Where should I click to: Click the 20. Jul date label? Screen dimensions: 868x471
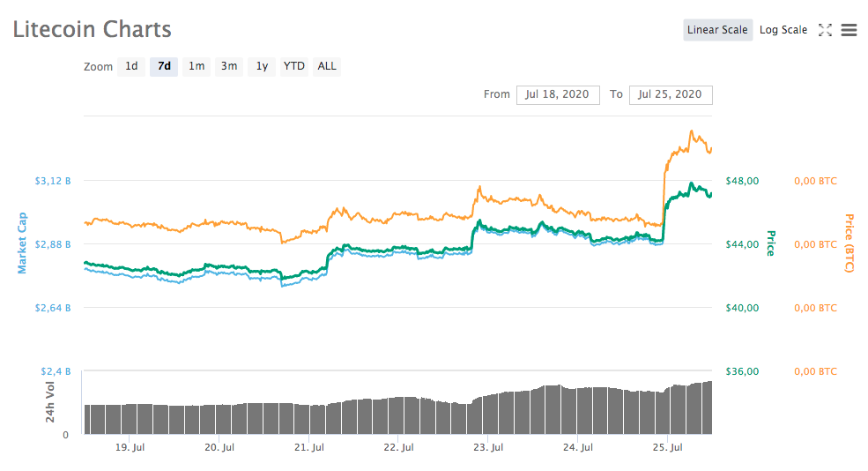pos(219,448)
